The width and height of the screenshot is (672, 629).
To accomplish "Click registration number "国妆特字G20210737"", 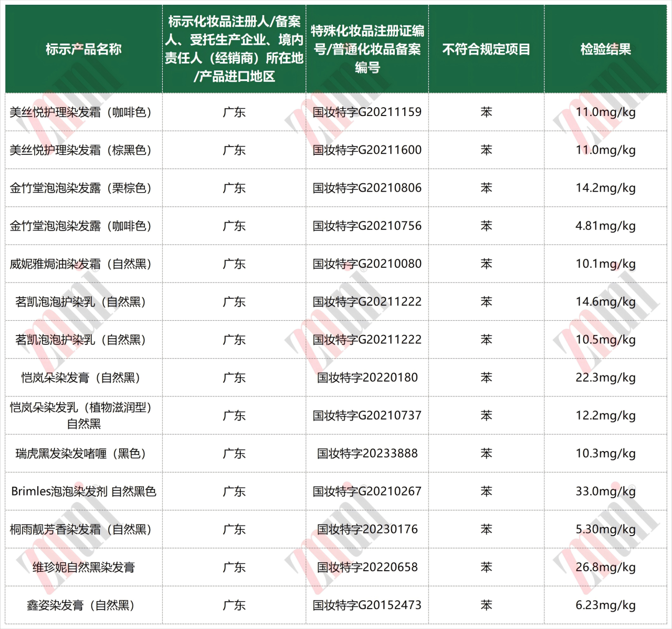I will (x=367, y=415).
